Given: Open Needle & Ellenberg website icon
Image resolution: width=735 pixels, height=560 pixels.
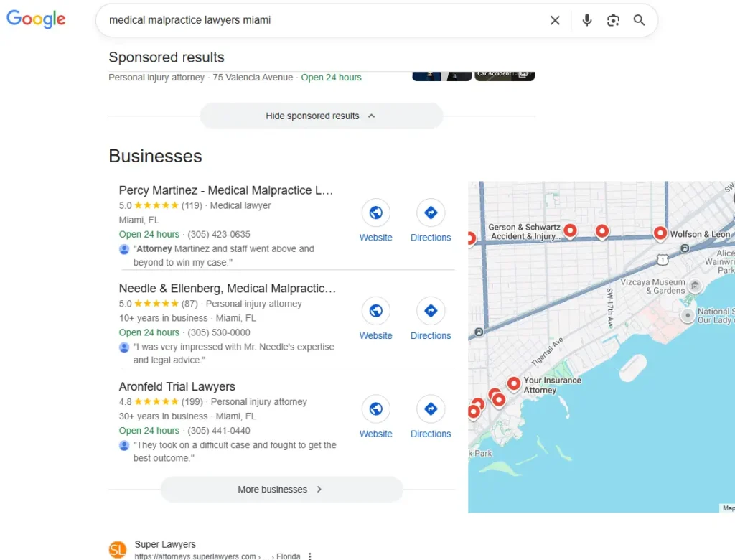Looking at the screenshot, I should pos(375,311).
